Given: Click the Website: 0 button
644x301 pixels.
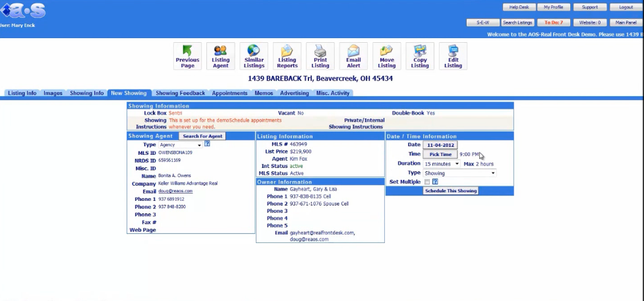Looking at the screenshot, I should (590, 22).
